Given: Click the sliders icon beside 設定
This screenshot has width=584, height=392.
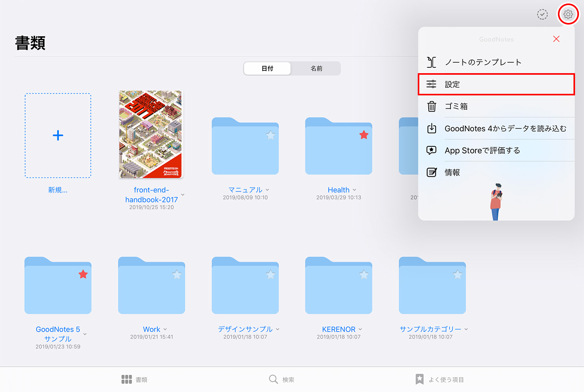Looking at the screenshot, I should [x=431, y=84].
